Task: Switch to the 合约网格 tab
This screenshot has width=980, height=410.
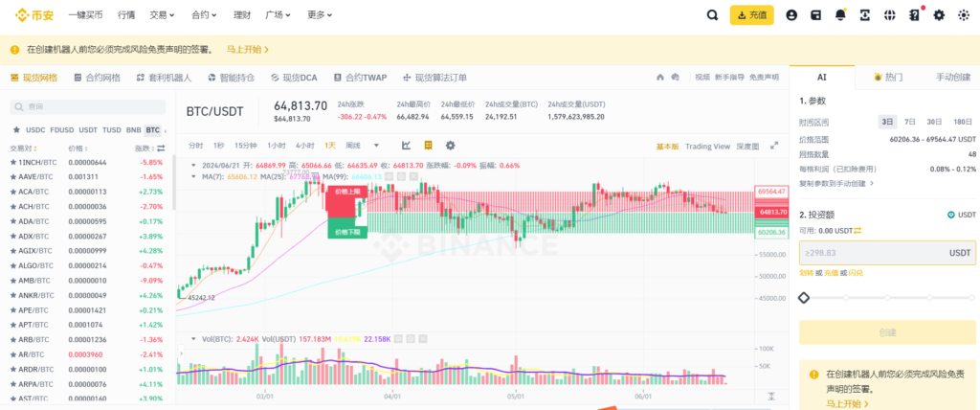Action: pyautogui.click(x=97, y=78)
